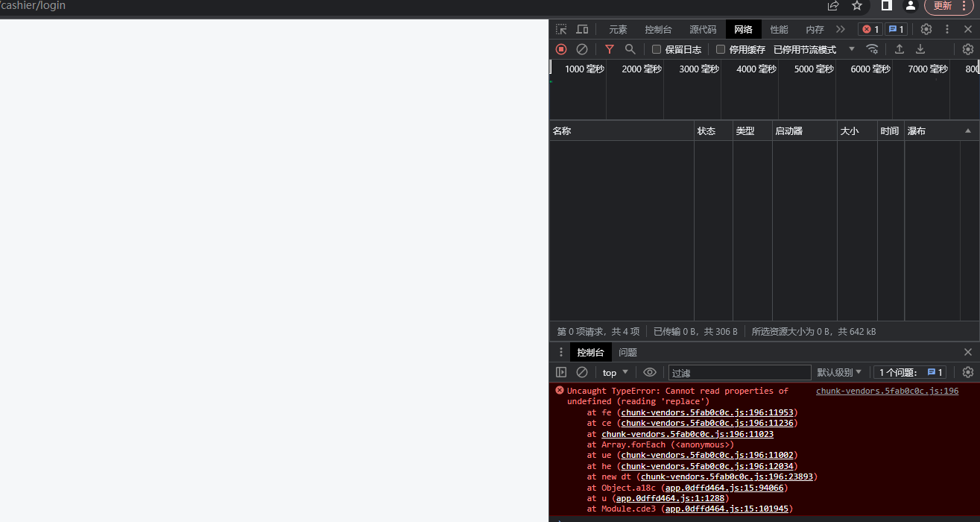
Task: Open network conditions wifi icon
Action: pos(872,49)
